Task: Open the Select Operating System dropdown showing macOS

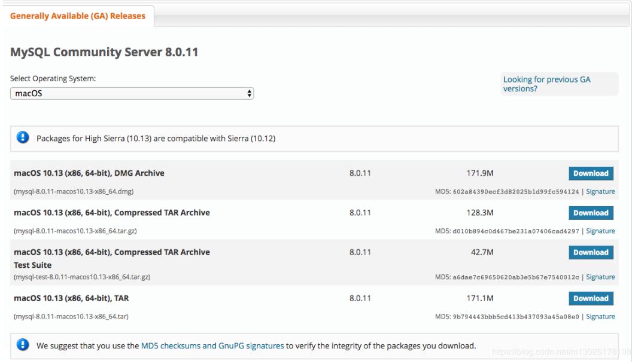Action: pyautogui.click(x=132, y=93)
